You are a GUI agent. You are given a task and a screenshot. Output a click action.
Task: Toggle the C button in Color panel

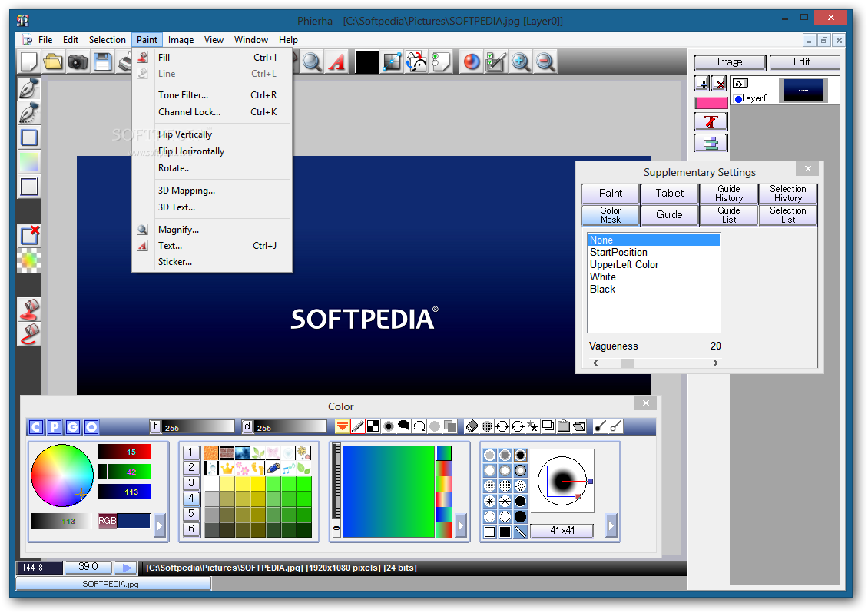36,427
